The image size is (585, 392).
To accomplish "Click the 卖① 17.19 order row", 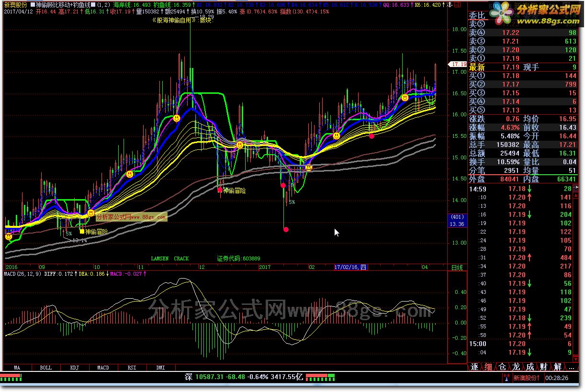I will (523, 58).
